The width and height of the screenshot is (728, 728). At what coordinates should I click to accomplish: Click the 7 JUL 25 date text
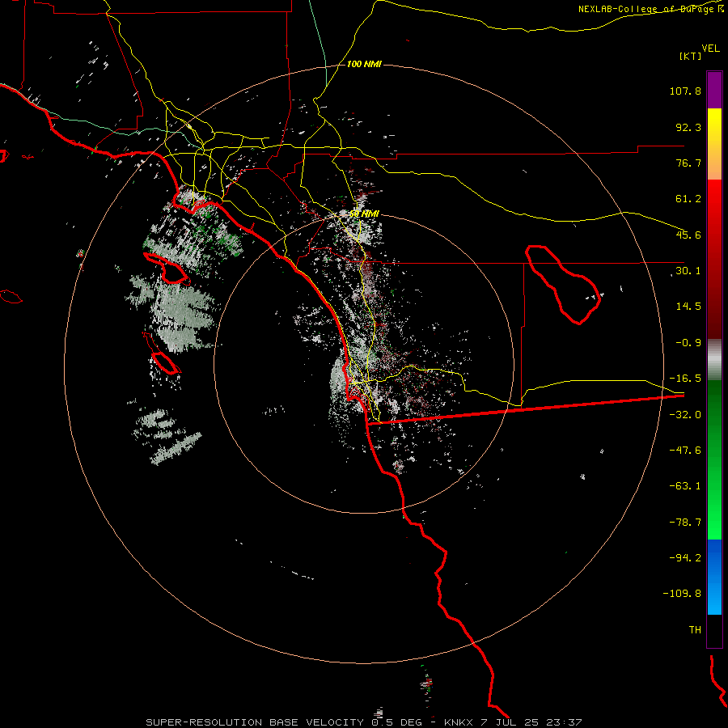click(510, 722)
